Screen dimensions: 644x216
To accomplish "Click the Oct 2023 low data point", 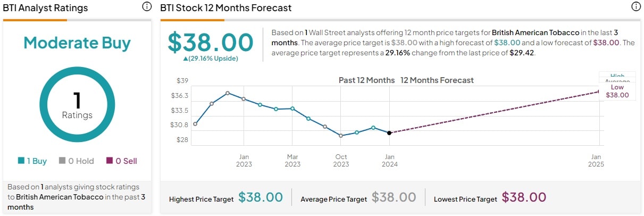I will click(341, 136).
